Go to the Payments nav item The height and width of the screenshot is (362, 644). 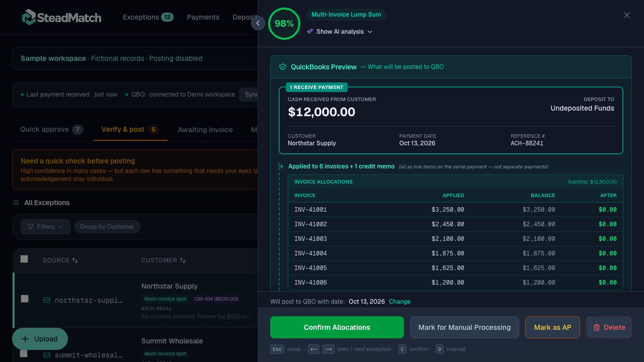[203, 17]
